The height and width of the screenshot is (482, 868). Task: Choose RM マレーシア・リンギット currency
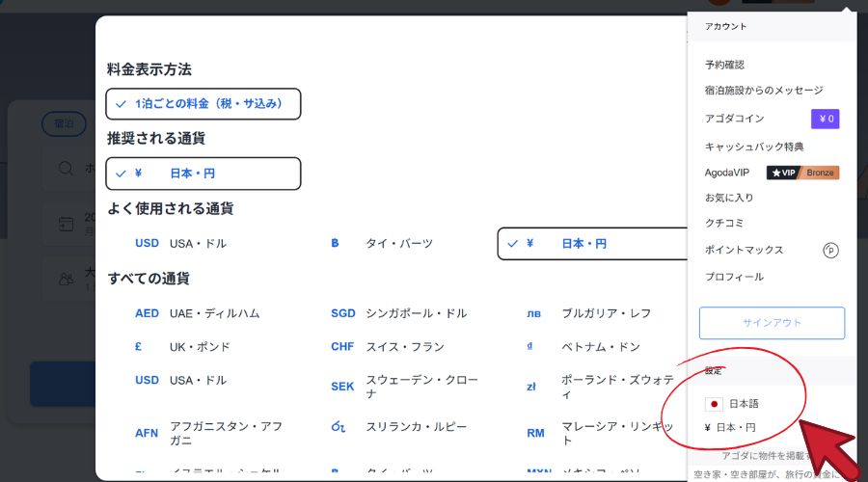(601, 433)
